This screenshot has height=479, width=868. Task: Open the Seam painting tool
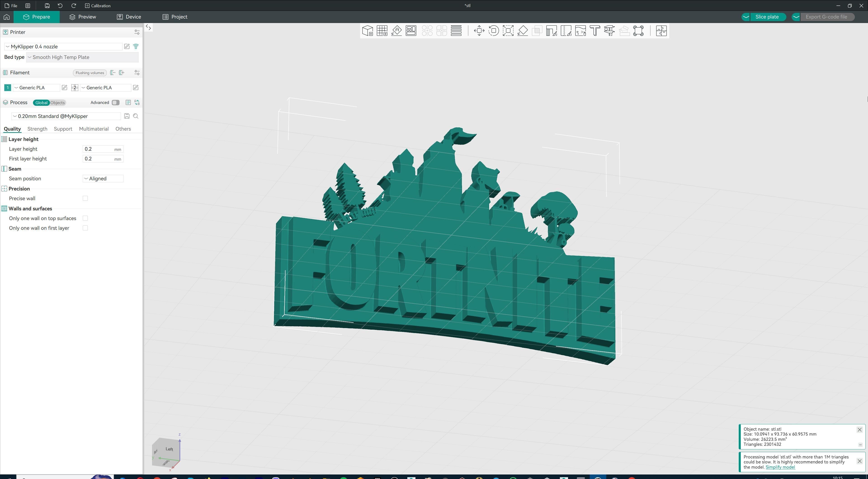566,31
